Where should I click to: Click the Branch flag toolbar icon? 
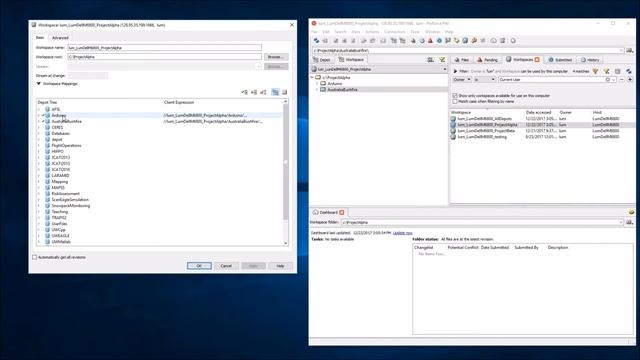pos(448,41)
